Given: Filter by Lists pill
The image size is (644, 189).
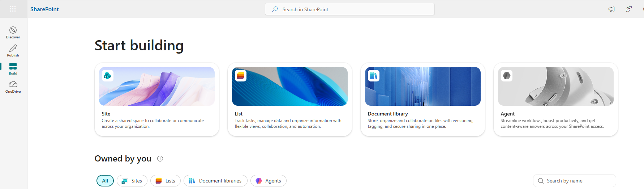Looking at the screenshot, I should click(x=165, y=181).
